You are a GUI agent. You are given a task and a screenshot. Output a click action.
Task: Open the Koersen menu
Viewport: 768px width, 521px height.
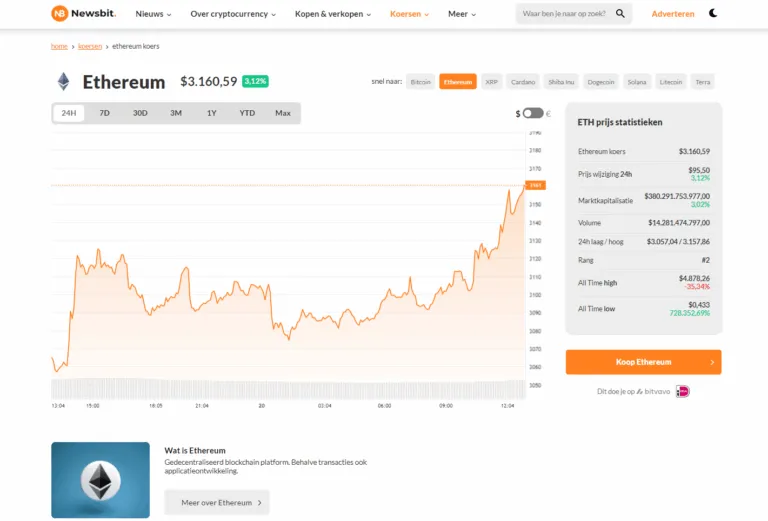pos(410,14)
